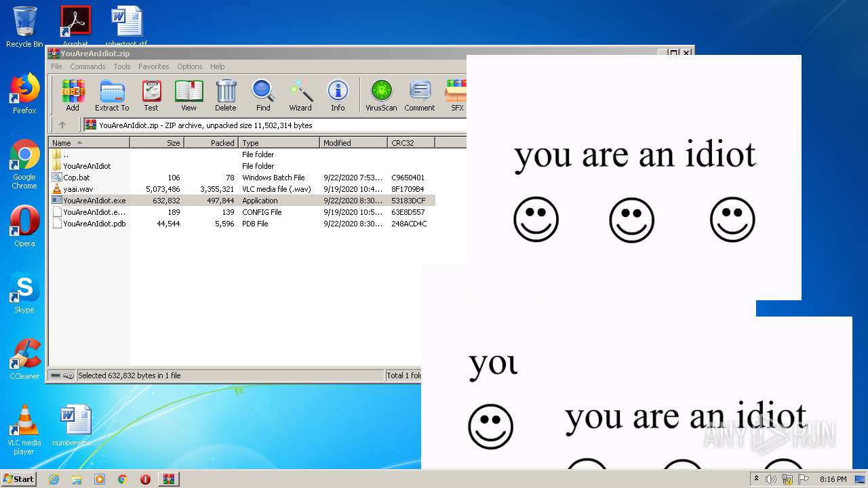
Task: Click the media player taskbar icon
Action: point(100,479)
